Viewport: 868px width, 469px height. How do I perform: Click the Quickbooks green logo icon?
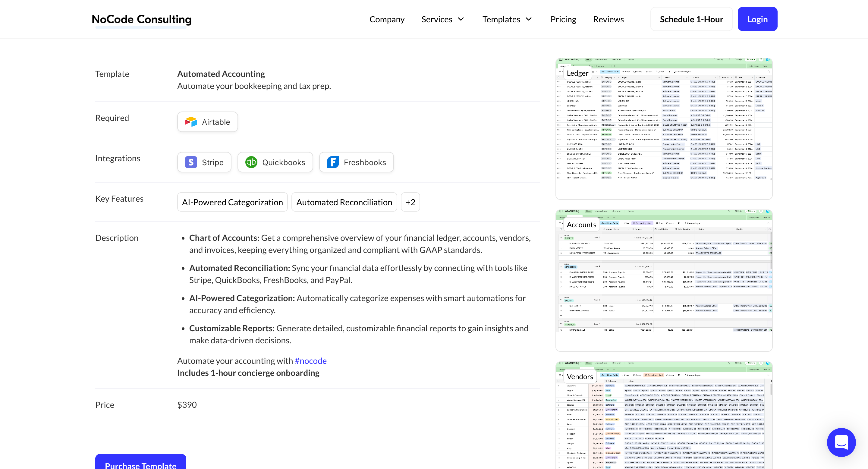[251, 162]
